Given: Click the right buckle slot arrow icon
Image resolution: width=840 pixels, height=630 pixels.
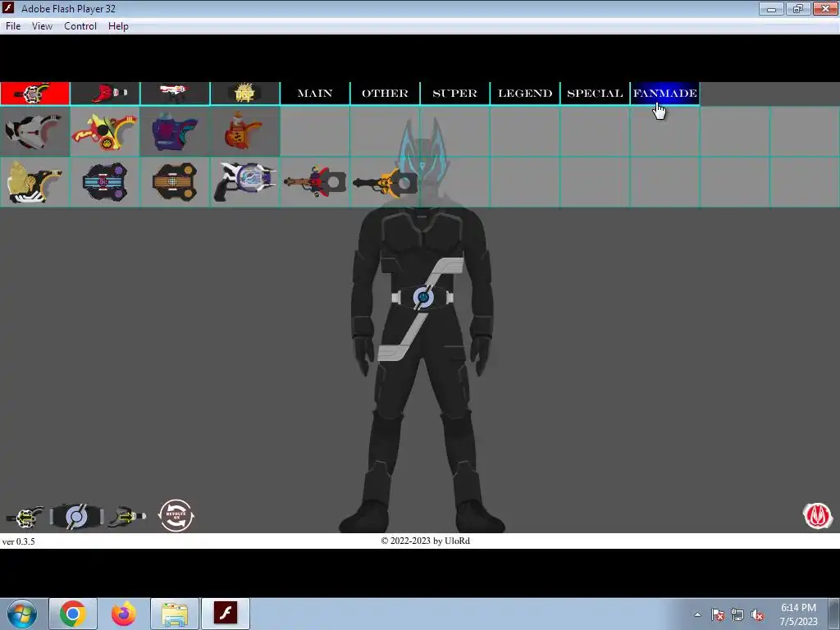Looking at the screenshot, I should point(127,517).
